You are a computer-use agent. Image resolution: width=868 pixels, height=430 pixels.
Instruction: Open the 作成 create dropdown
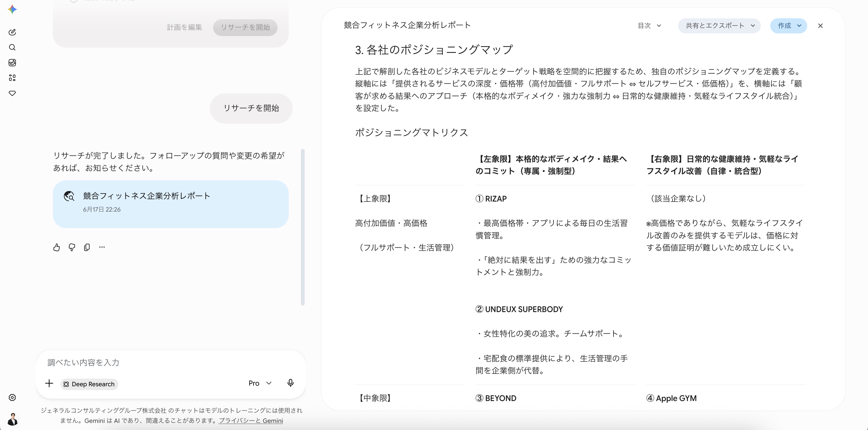pos(789,26)
